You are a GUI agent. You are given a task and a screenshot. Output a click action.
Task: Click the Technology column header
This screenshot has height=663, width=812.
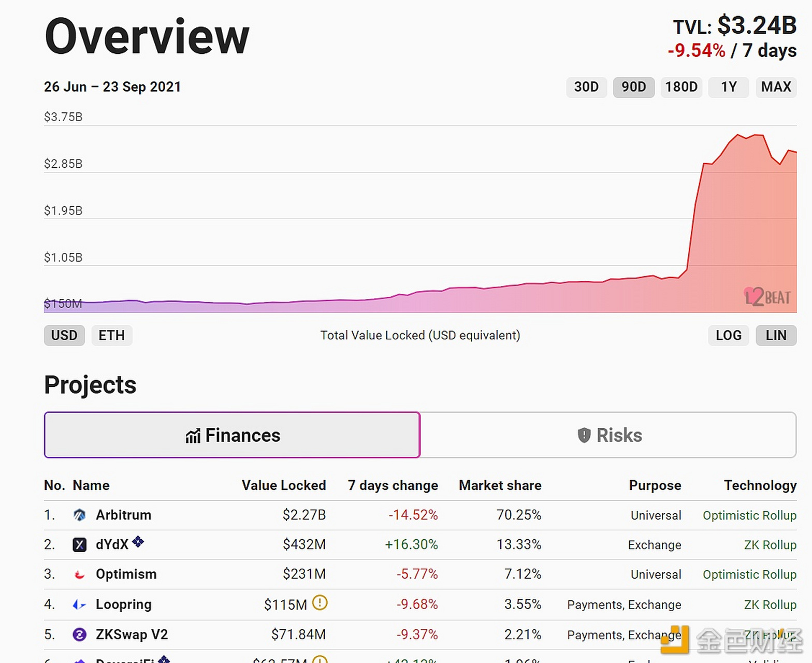(760, 485)
